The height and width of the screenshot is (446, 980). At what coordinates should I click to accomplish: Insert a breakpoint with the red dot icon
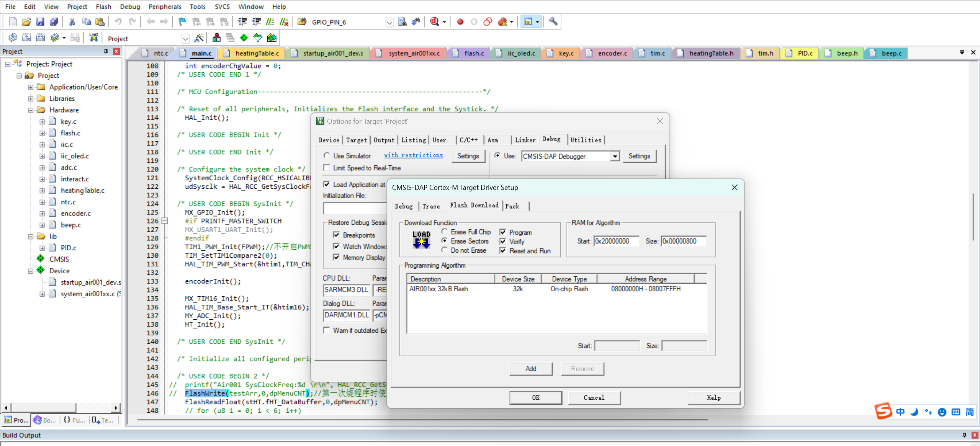(x=460, y=22)
